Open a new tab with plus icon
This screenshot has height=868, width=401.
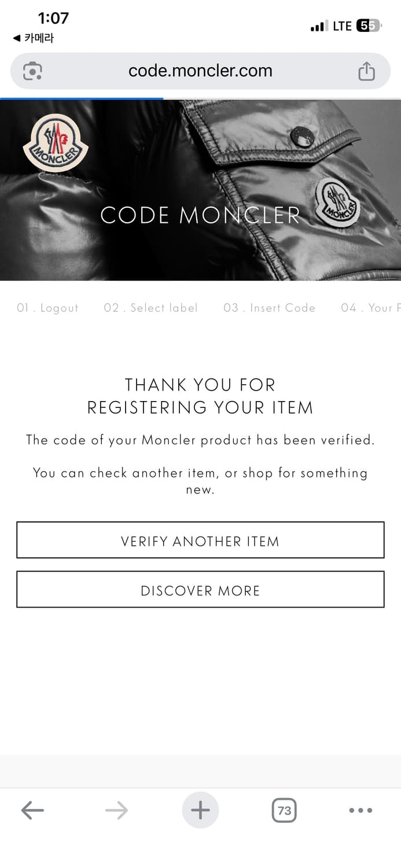(x=200, y=810)
